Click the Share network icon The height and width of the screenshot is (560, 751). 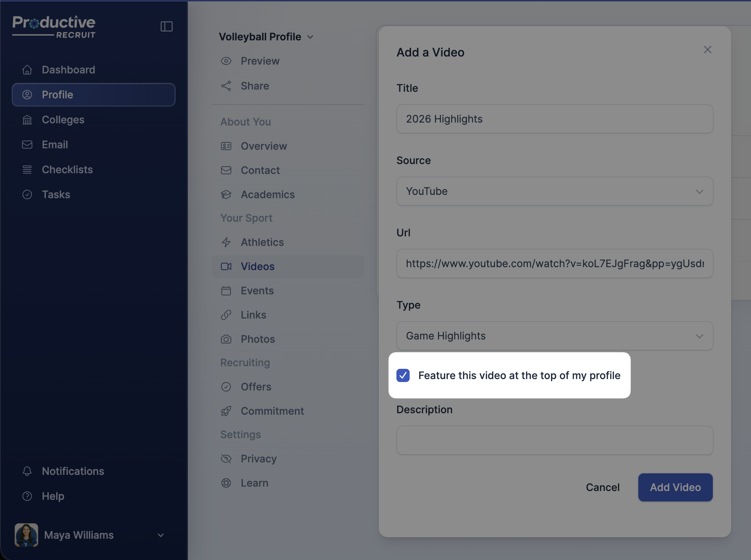tap(226, 86)
